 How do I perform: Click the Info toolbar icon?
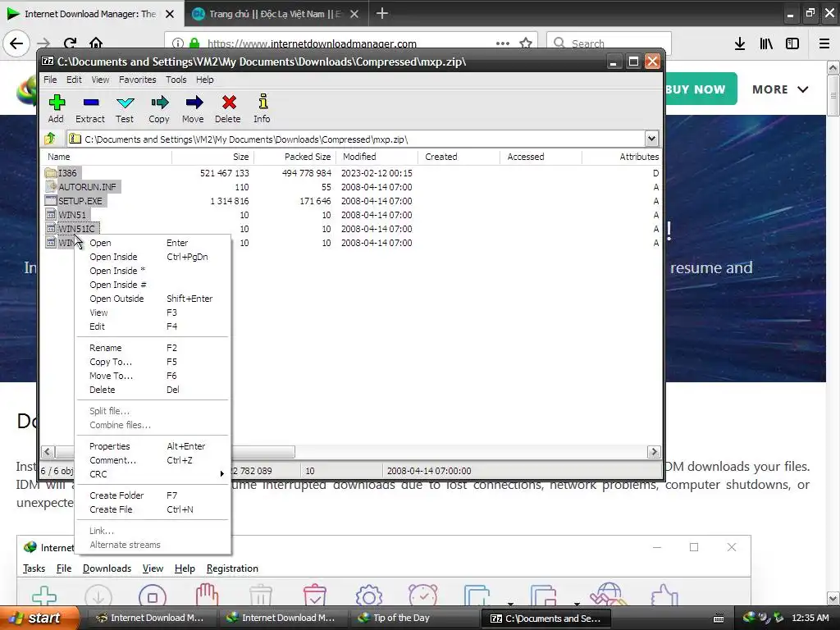click(262, 109)
